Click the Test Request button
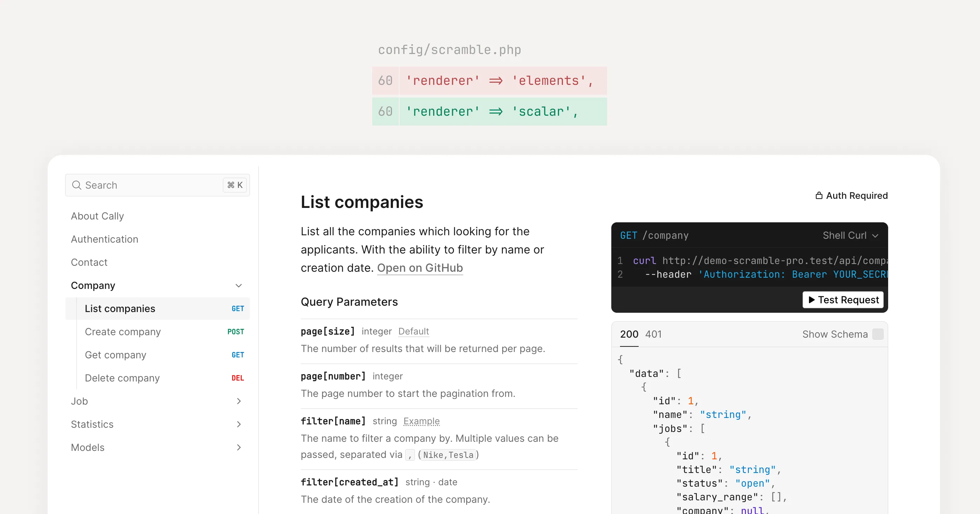The width and height of the screenshot is (980, 514). (843, 300)
